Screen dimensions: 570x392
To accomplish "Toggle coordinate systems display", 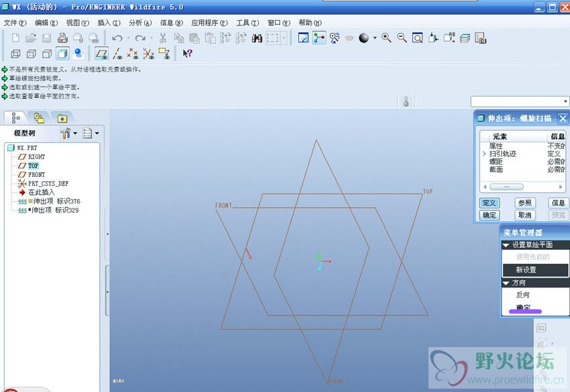I will (x=148, y=54).
